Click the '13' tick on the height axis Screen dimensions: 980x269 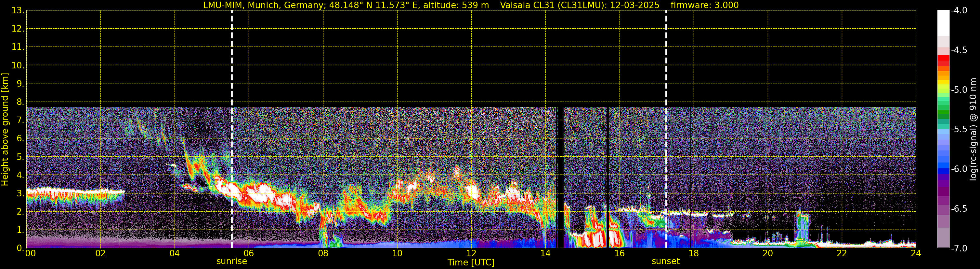click(17, 11)
